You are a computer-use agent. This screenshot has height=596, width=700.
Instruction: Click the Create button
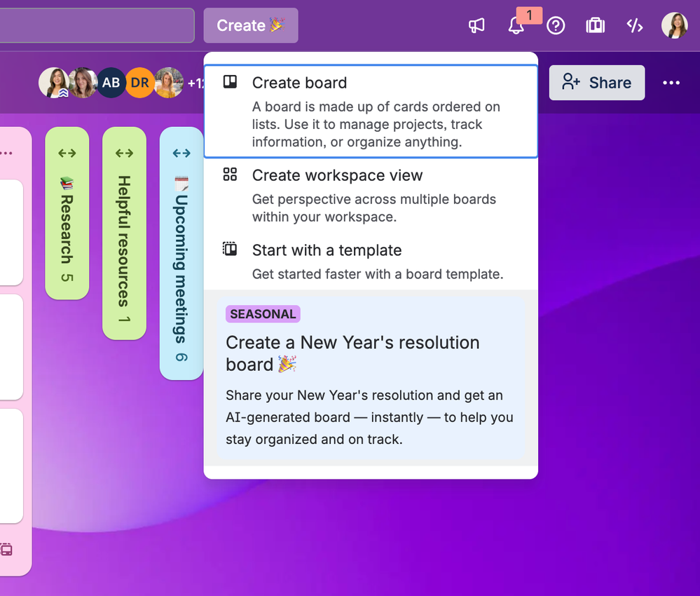[x=250, y=25]
